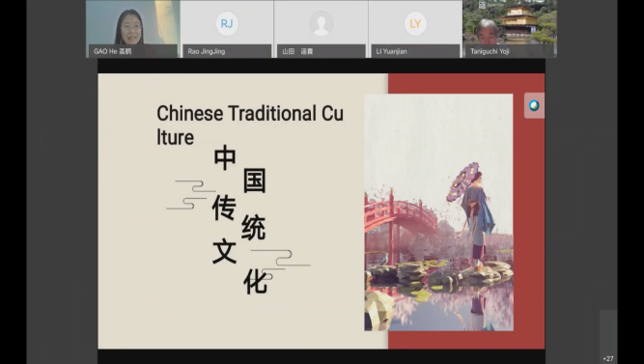This screenshot has width=644, height=364.
Task: Click the default silhouette avatar icon
Action: pyautogui.click(x=322, y=24)
